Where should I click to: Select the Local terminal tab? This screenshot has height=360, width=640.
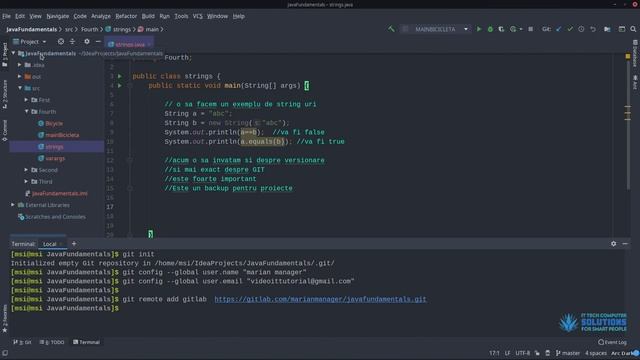50,244
